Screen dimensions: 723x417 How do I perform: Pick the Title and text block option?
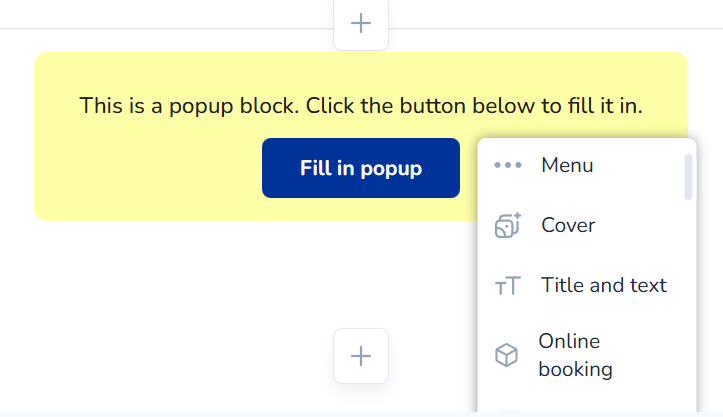pyautogui.click(x=603, y=285)
